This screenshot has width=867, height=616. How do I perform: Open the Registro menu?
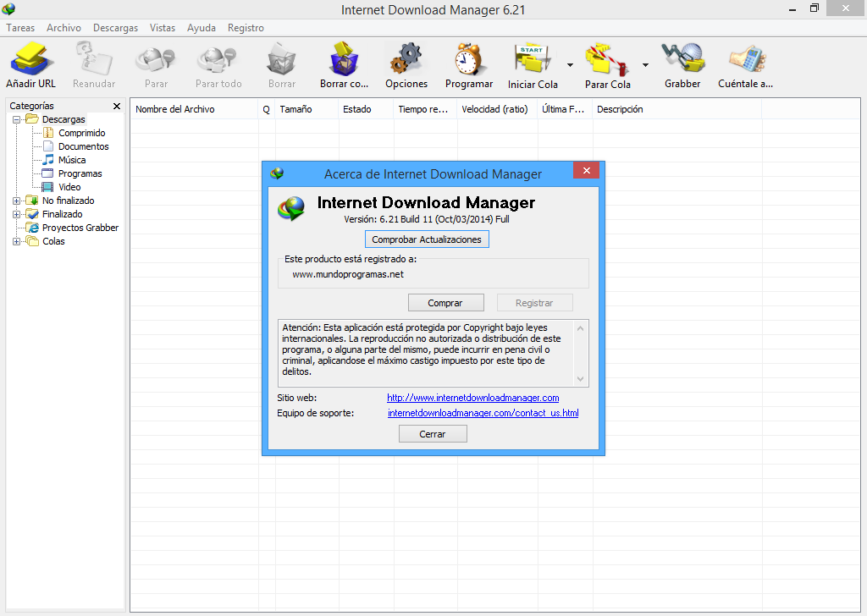[246, 28]
